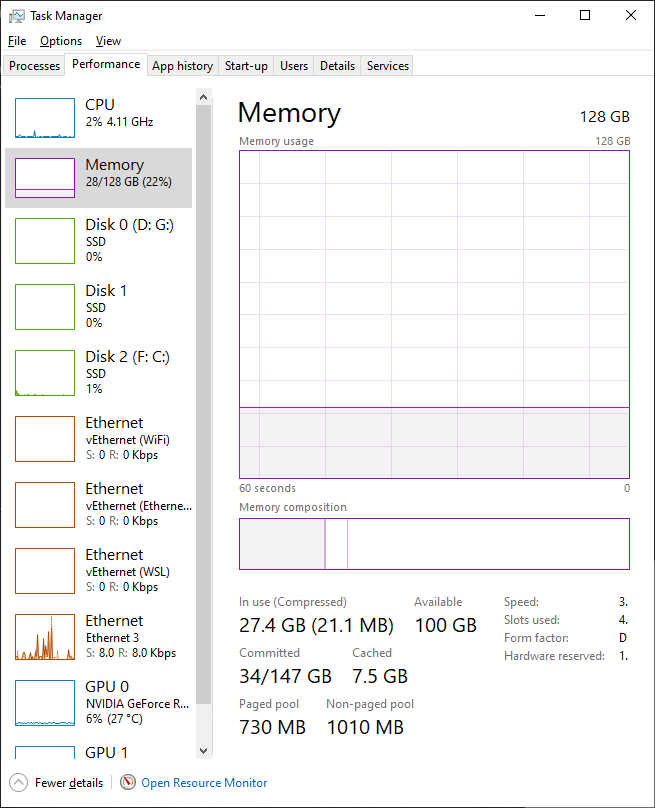Select the CPU usage graph thumbnail
Screen dimensions: 655x808
(45, 118)
